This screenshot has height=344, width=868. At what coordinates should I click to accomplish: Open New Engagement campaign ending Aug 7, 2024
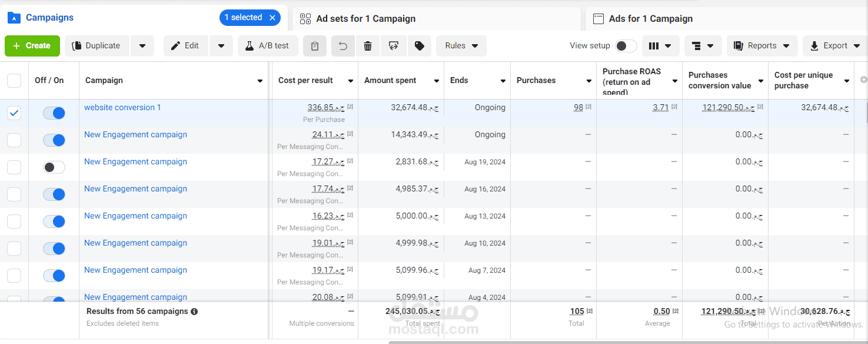tap(135, 270)
